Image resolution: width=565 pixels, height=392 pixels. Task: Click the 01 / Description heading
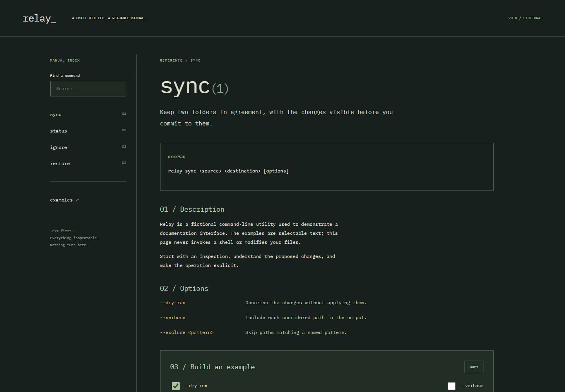coord(192,209)
